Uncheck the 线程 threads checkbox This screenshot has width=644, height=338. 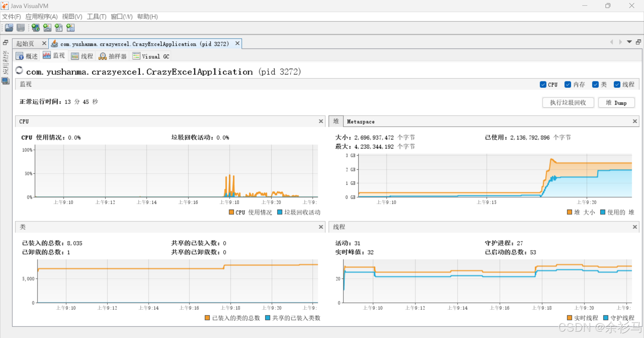[617, 84]
